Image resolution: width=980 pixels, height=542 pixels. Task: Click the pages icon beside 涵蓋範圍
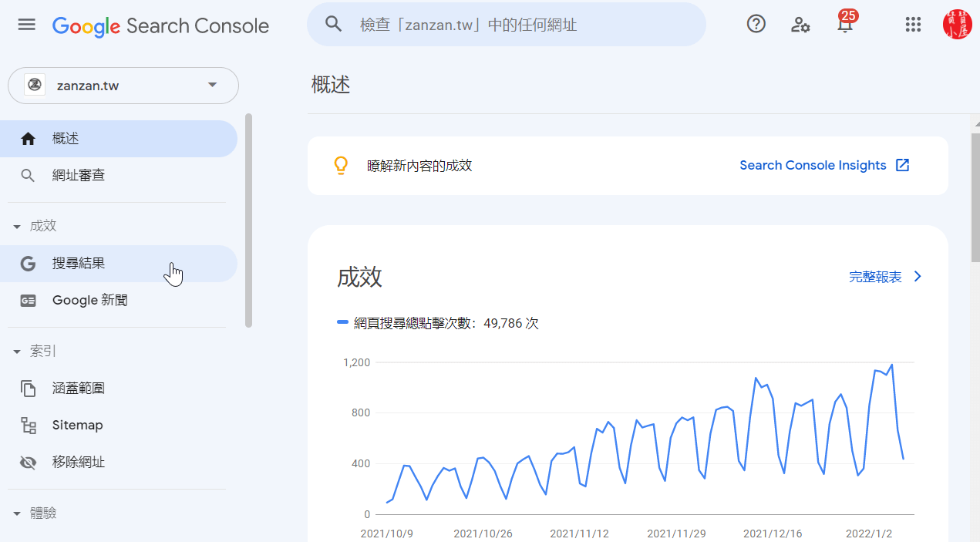pos(28,389)
